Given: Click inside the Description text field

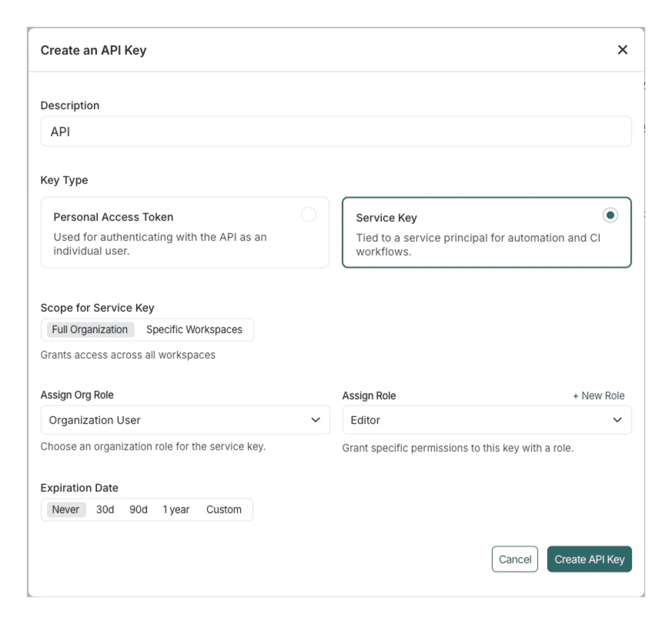Looking at the screenshot, I should [x=336, y=131].
